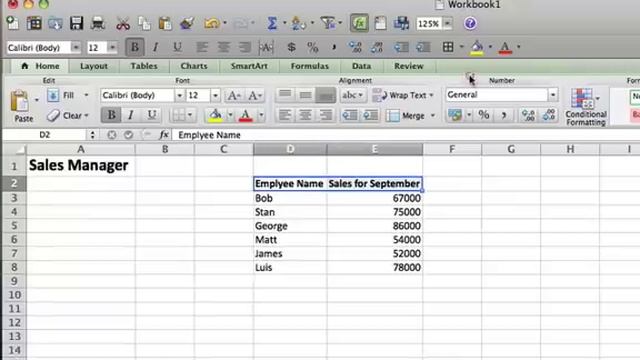The width and height of the screenshot is (640, 360).
Task: Open Conditional Formatting button
Action: pos(585,107)
